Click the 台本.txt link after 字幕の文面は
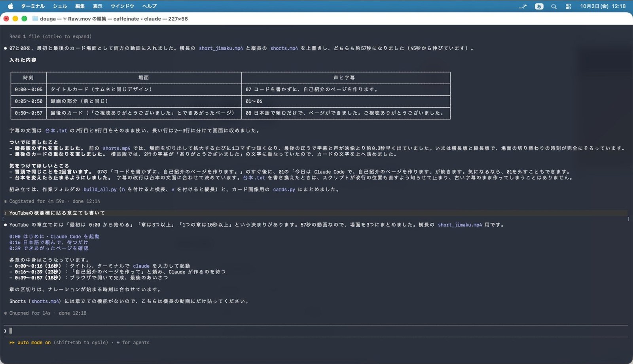This screenshot has width=633, height=364. pos(56,131)
